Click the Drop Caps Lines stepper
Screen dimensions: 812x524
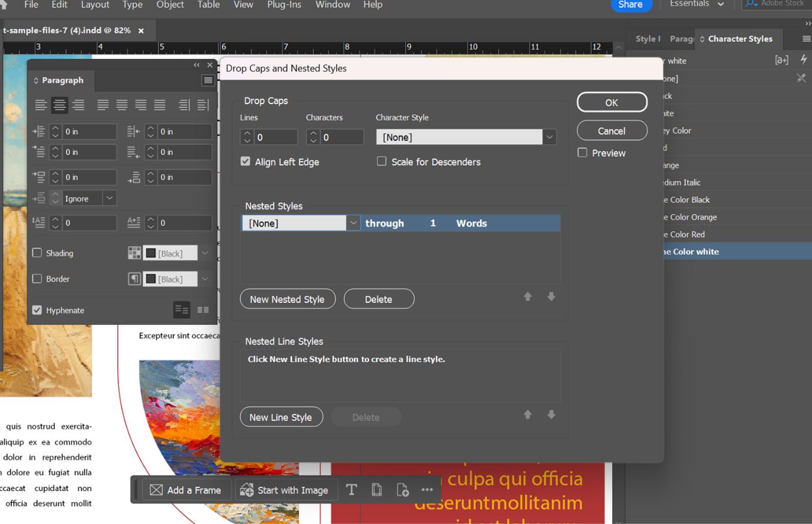coord(247,137)
